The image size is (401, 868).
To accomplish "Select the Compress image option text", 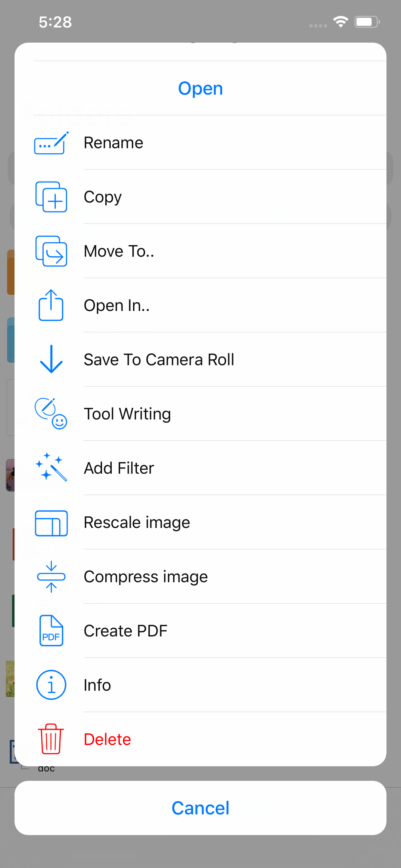I will (x=146, y=577).
